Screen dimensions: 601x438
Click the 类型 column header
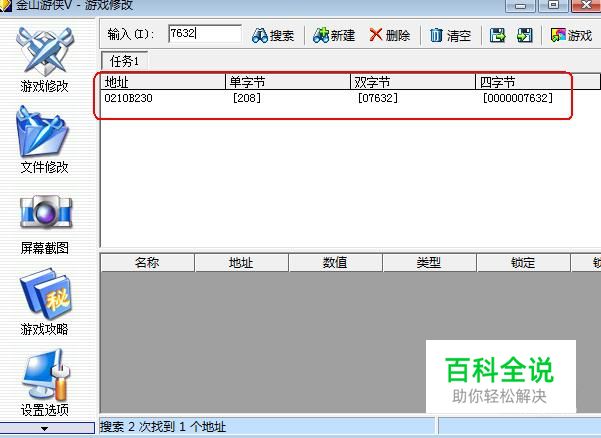tap(429, 262)
